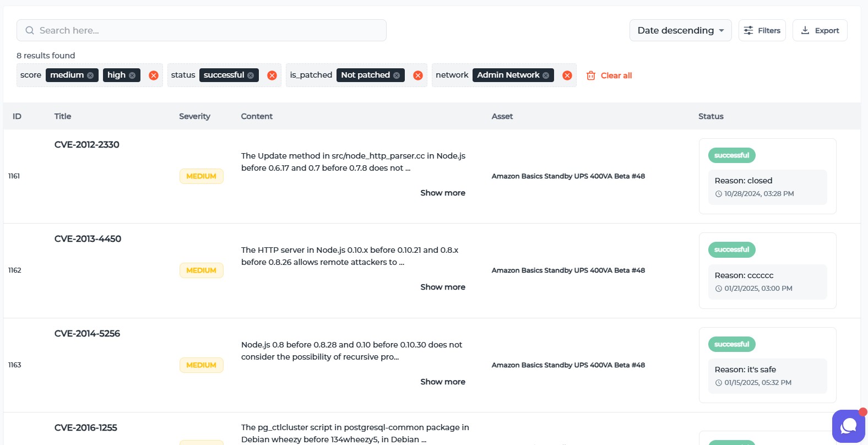Expand content for CVE-2012-2330 with Show more
868x445 pixels.
443,193
